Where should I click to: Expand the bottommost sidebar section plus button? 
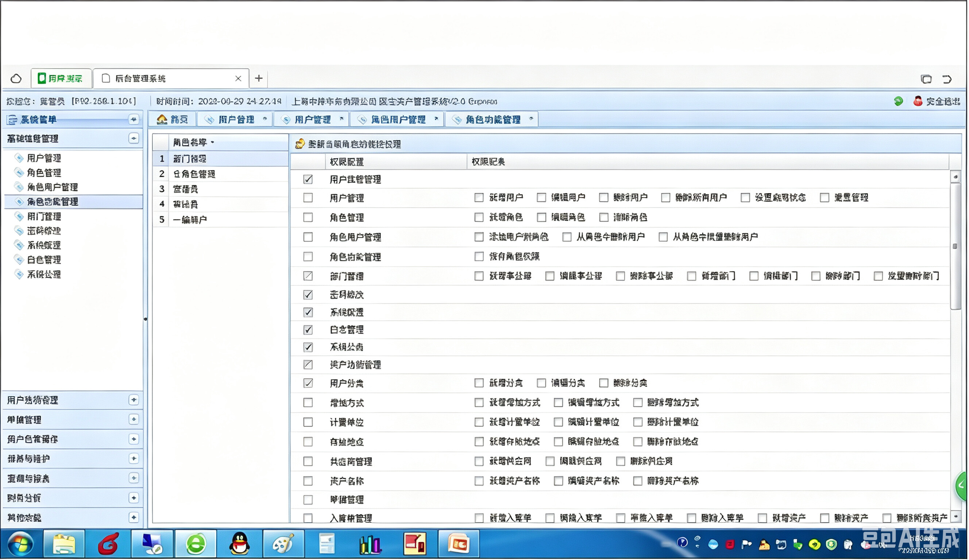click(134, 518)
